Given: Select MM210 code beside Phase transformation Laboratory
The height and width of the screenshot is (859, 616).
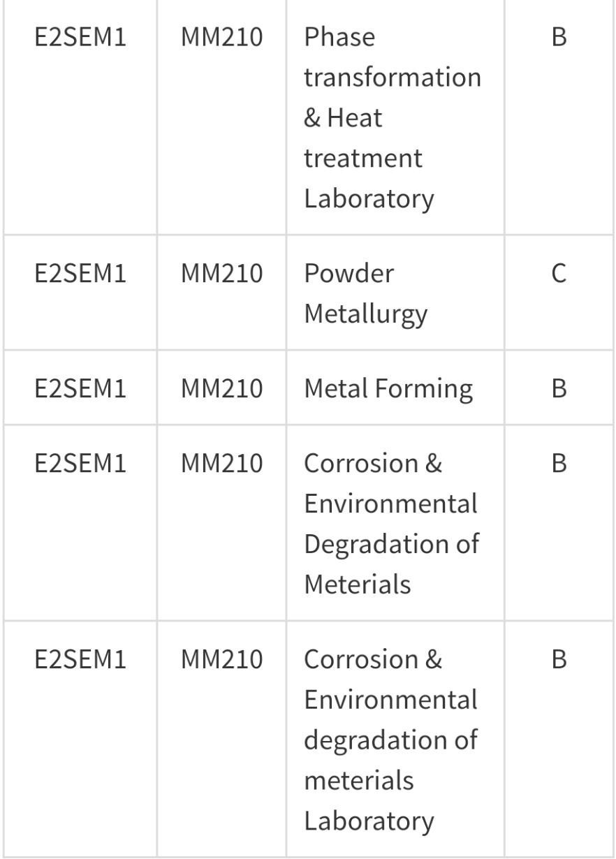Looking at the screenshot, I should click(222, 36).
